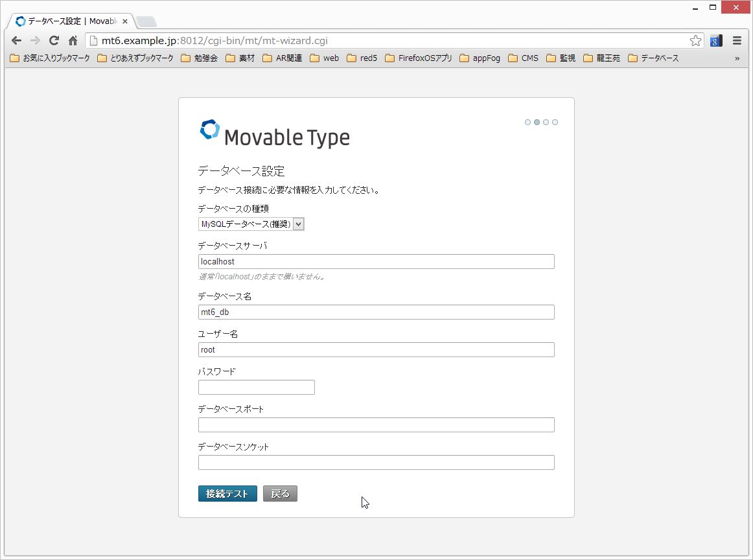Open the とりあえずブックマーク bookmark folder
Screen dimensions: 753x560
[135, 58]
